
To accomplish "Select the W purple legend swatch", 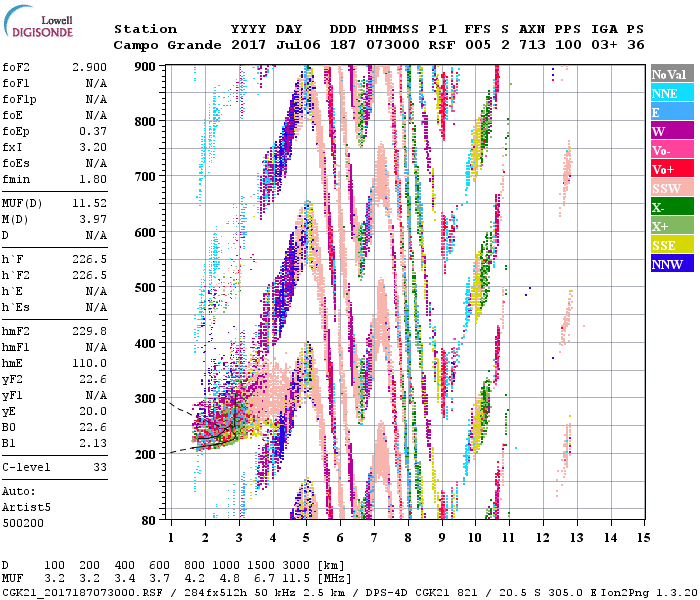I will [672, 131].
